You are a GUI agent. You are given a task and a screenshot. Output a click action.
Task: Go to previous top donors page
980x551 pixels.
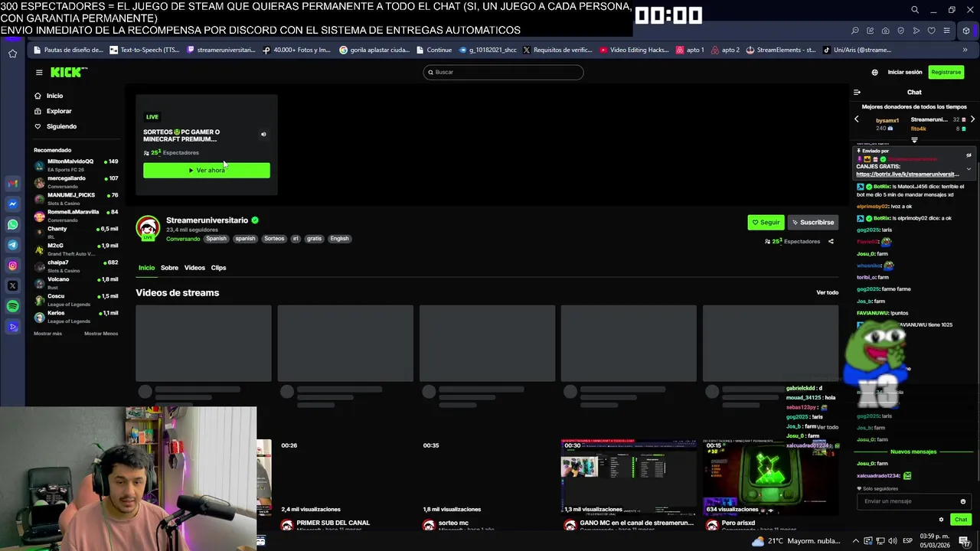click(x=857, y=119)
